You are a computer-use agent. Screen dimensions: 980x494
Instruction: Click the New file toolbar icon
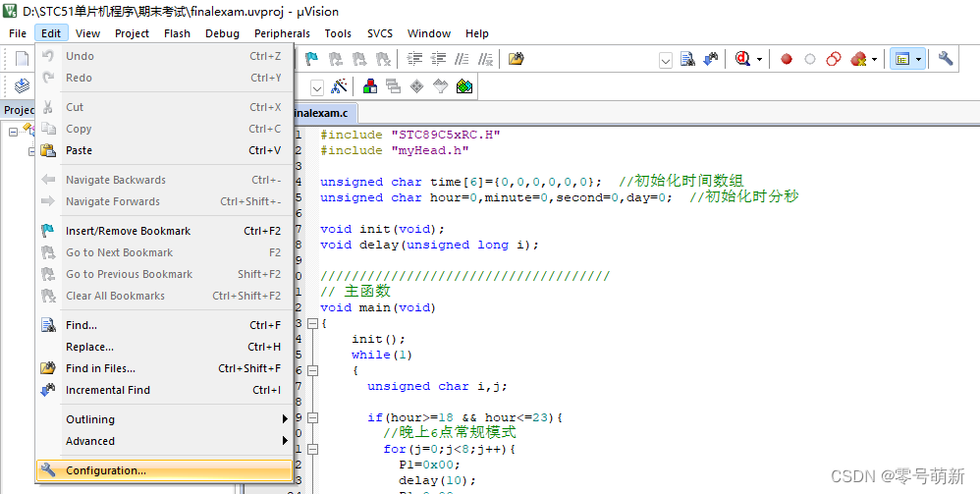pyautogui.click(x=23, y=59)
